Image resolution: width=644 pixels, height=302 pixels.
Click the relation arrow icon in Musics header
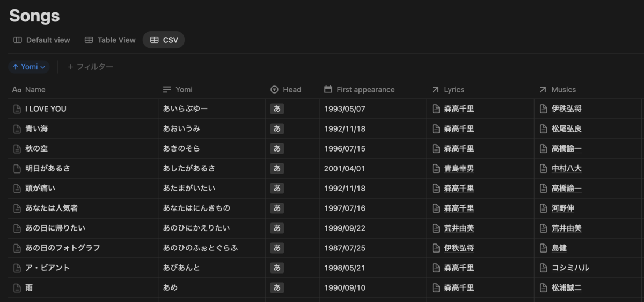pyautogui.click(x=543, y=90)
